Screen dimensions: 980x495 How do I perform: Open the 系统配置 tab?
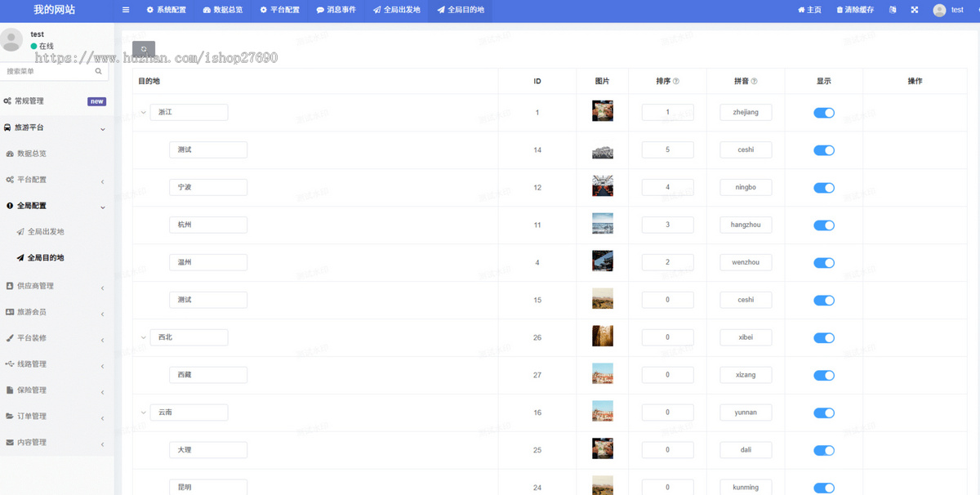tap(166, 10)
